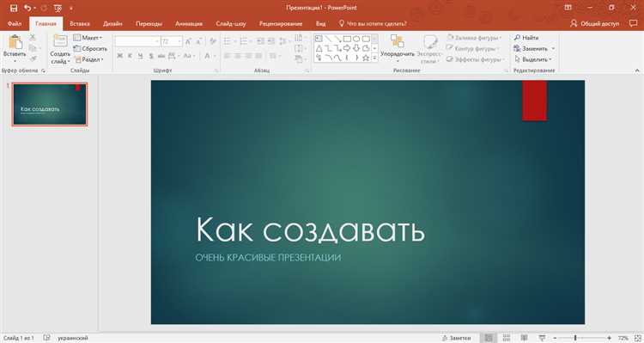Fit slide to current window icon
644x343 pixels.
[637, 338]
